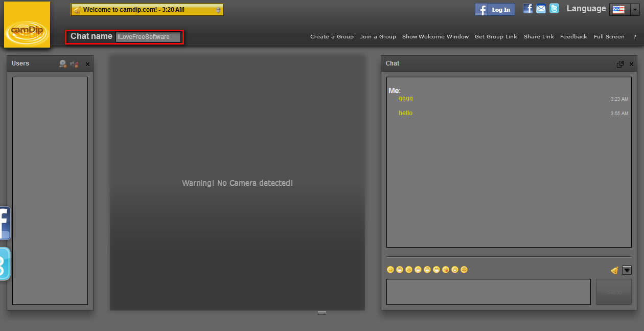This screenshot has height=331, width=644.
Task: Insert the fourth emoticon in the row
Action: tap(418, 270)
